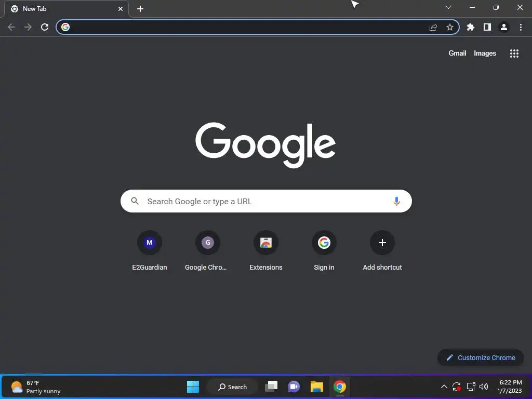Open the Sign in shortcut
The width and height of the screenshot is (532, 399).
[324, 251]
